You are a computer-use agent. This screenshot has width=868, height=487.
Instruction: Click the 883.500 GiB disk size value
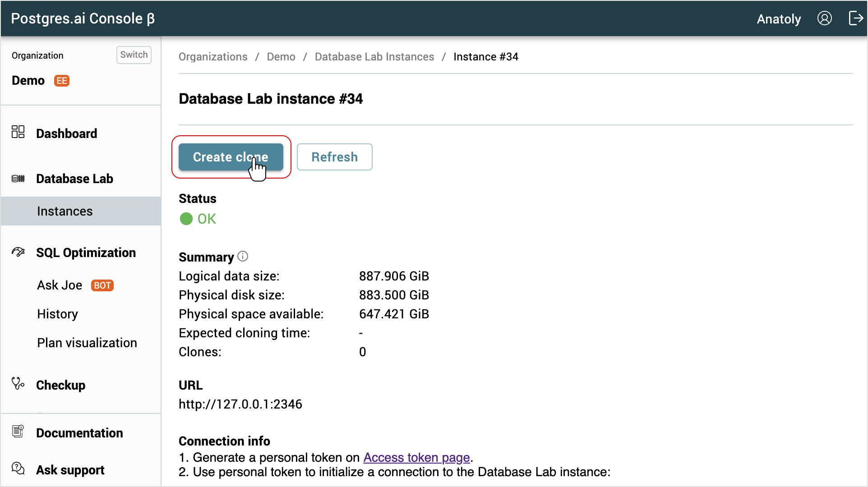tap(394, 295)
